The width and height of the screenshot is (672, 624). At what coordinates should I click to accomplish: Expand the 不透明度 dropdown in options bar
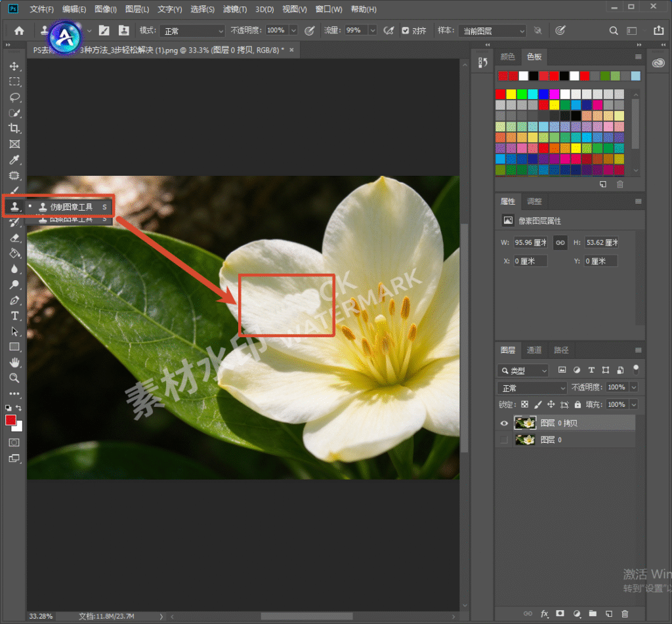293,30
